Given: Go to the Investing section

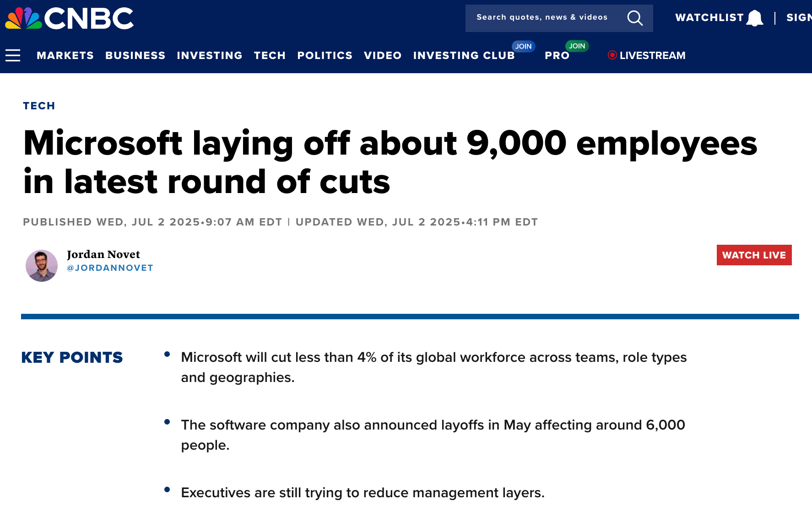Looking at the screenshot, I should (210, 55).
